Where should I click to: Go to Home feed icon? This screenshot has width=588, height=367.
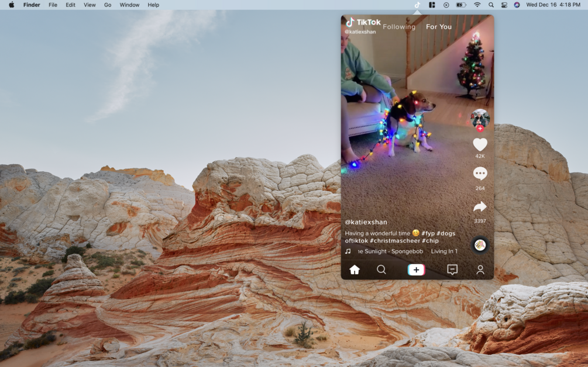click(x=355, y=269)
